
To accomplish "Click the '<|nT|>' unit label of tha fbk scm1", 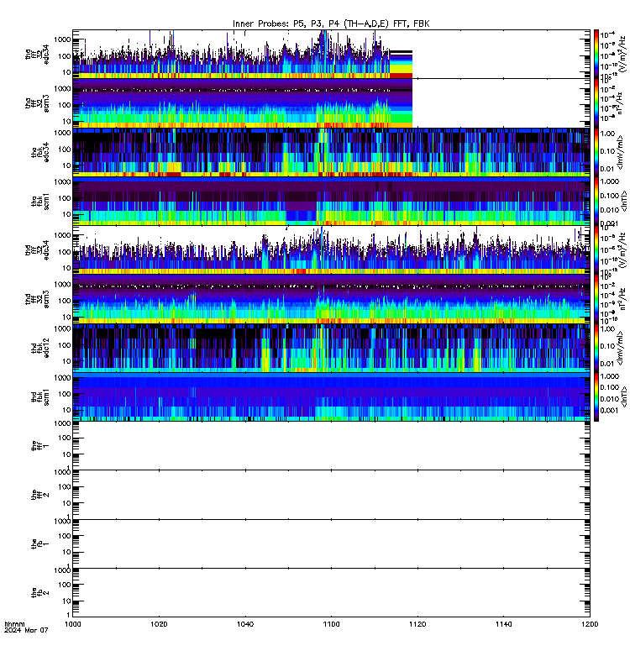I will (623, 201).
